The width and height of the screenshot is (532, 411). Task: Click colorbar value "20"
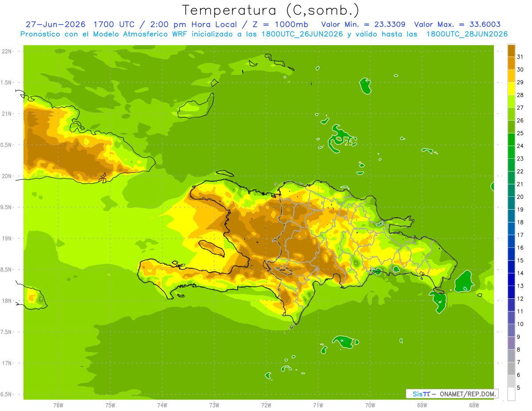(520, 197)
